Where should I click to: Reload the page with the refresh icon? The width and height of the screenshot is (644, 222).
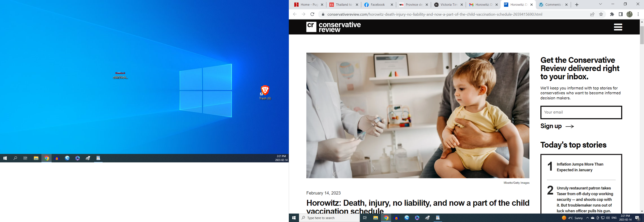312,14
